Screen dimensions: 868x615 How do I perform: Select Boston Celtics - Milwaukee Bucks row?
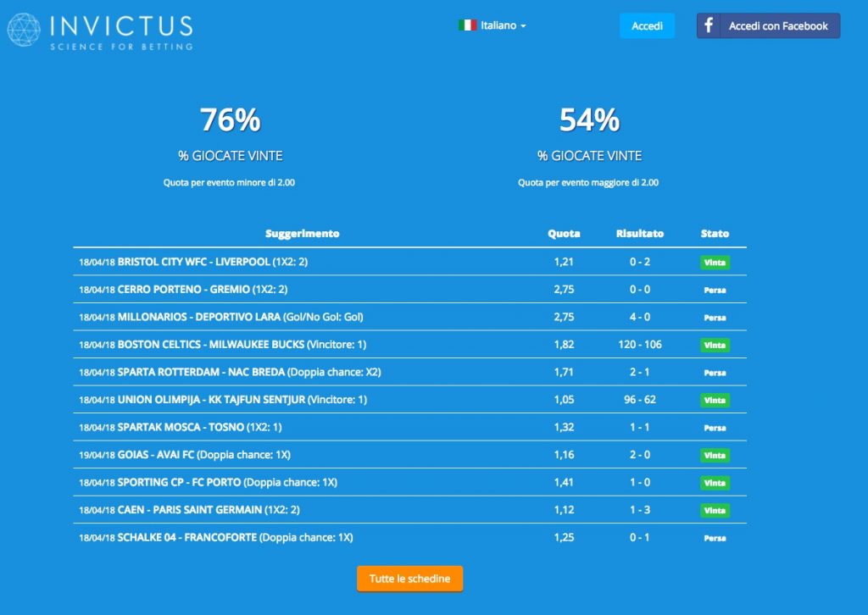tap(409, 345)
